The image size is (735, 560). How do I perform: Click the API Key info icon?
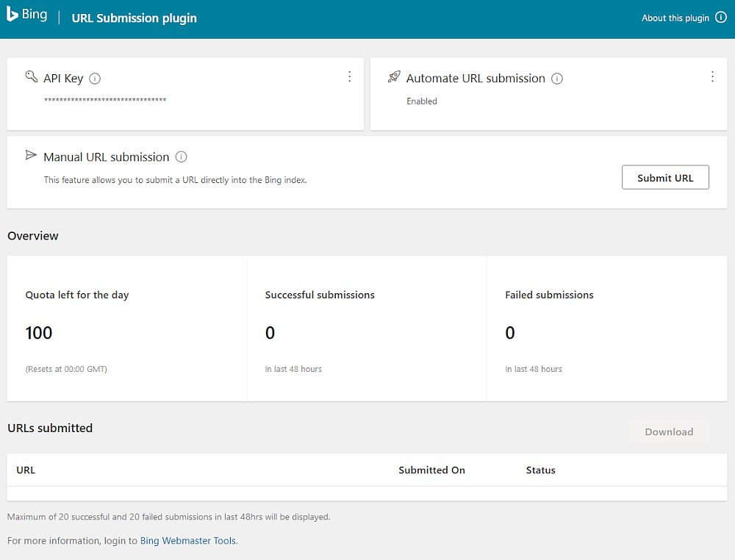pyautogui.click(x=95, y=79)
